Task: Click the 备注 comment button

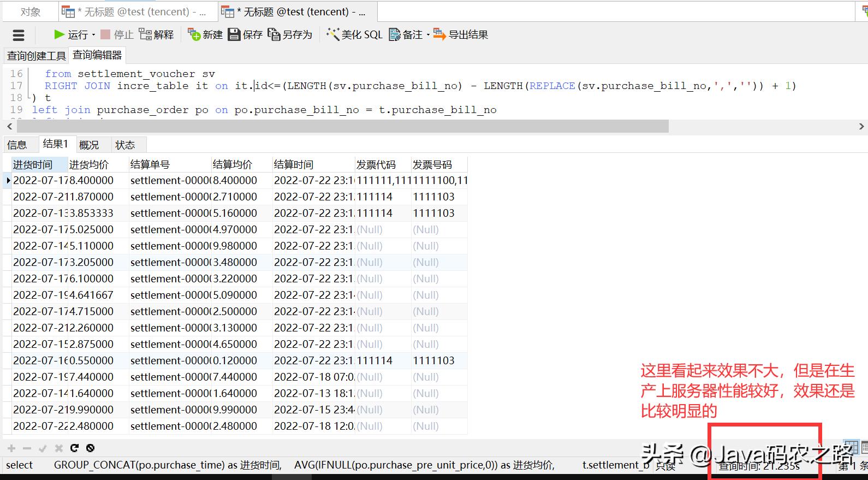Action: 406,35
